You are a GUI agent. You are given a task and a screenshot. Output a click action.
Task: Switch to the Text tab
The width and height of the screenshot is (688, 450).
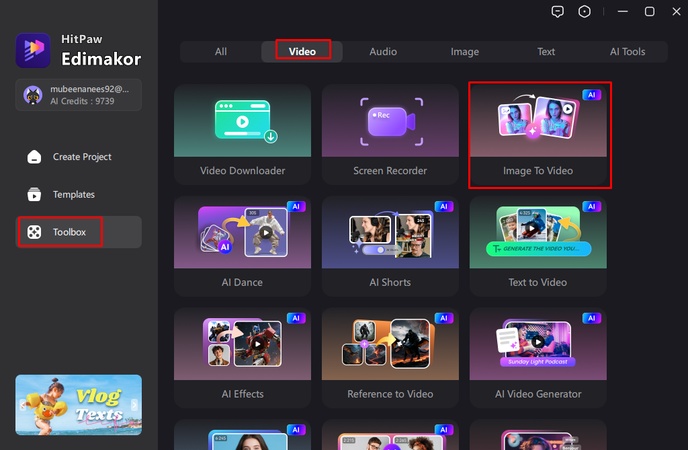pyautogui.click(x=546, y=52)
